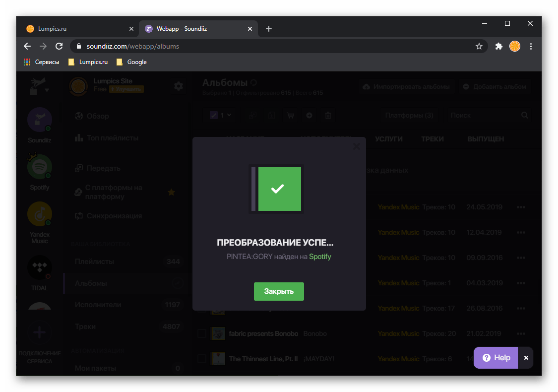Close the conversion dialog with X
This screenshot has width=558, height=392.
356,146
